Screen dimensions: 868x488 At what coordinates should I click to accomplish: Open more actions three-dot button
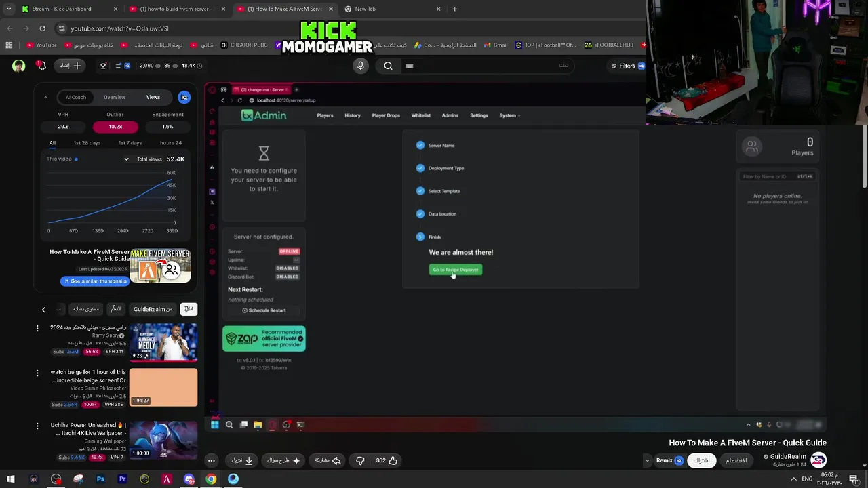tap(212, 460)
